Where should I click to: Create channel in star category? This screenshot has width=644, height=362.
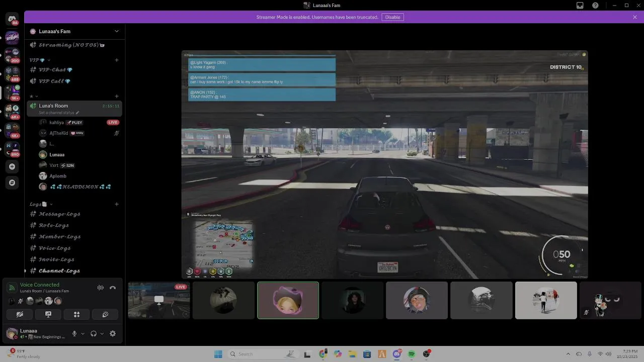coord(117,96)
